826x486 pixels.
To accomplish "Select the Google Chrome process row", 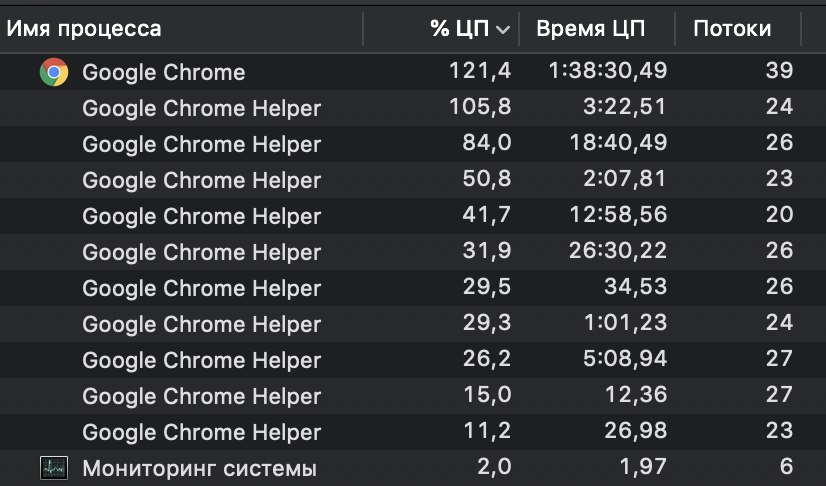I will tap(413, 72).
